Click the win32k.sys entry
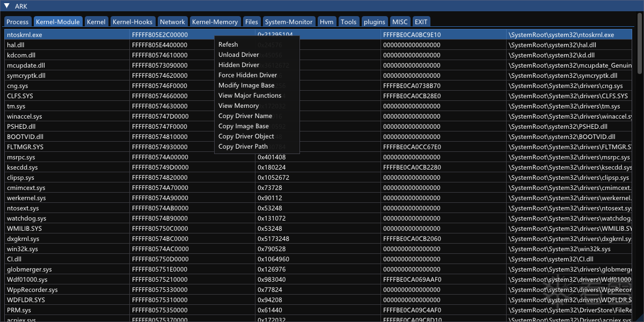644x322 pixels. [318, 248]
